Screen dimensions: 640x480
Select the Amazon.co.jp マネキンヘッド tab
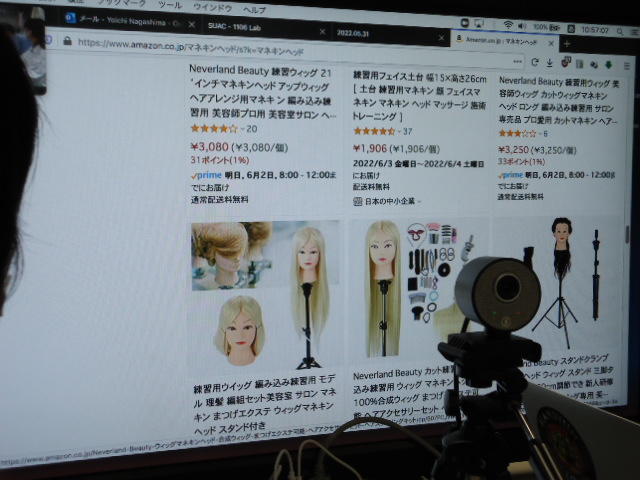point(502,40)
